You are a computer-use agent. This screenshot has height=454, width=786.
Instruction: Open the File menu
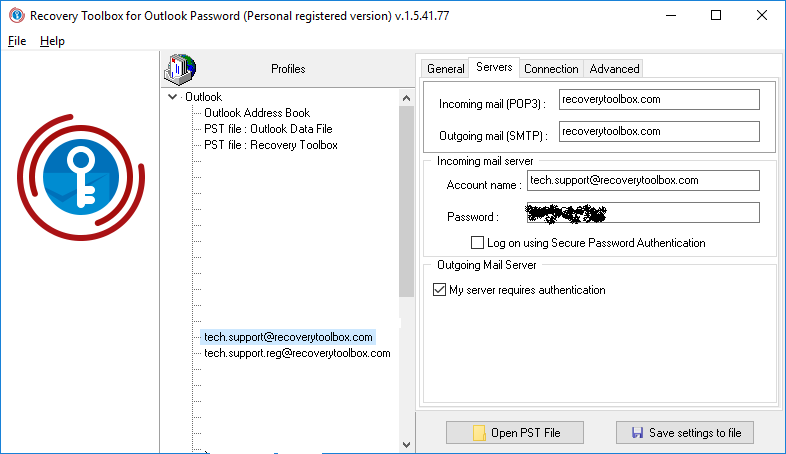(x=17, y=41)
